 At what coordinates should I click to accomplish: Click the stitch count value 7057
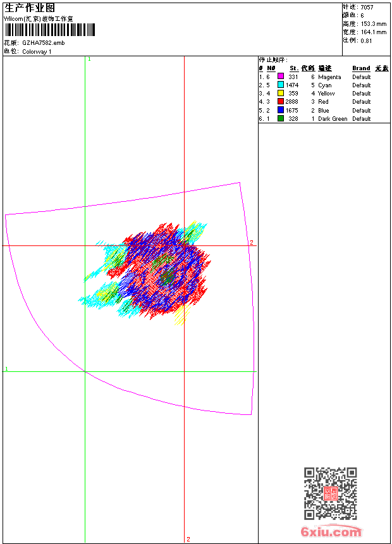pos(367,7)
